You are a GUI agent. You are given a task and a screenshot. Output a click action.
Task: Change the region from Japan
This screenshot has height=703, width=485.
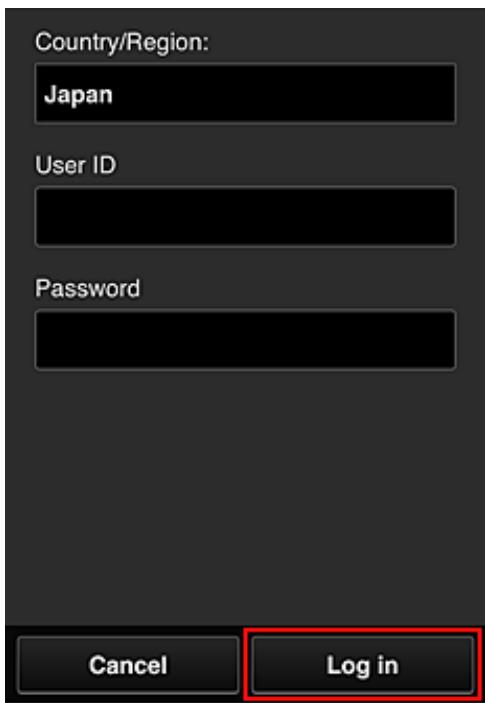coord(246,94)
